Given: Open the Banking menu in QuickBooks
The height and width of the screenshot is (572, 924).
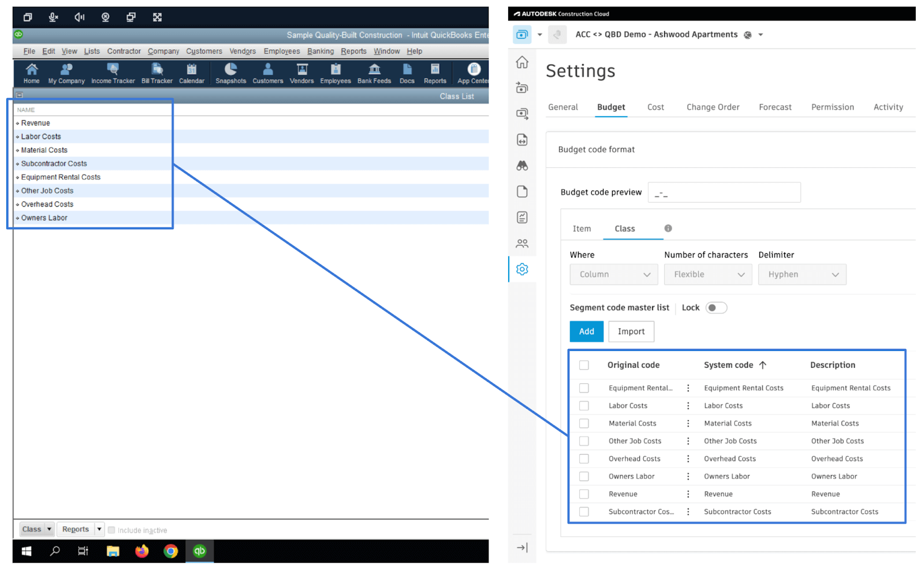Looking at the screenshot, I should [x=321, y=51].
